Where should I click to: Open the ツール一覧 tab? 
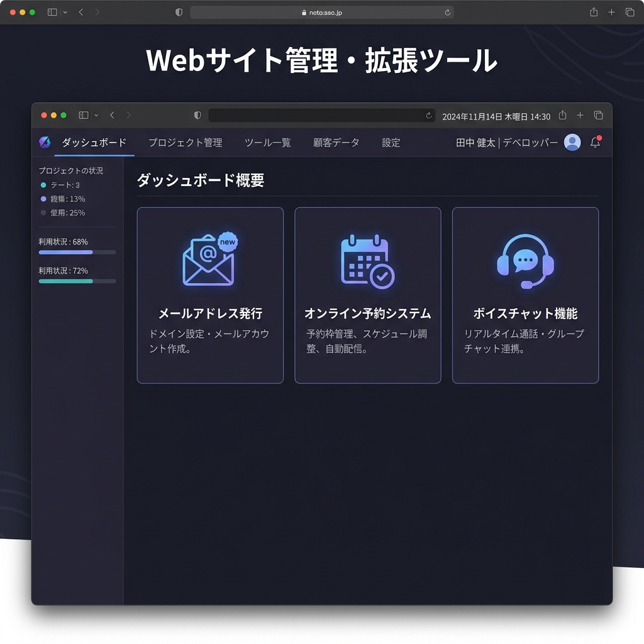pos(268,143)
